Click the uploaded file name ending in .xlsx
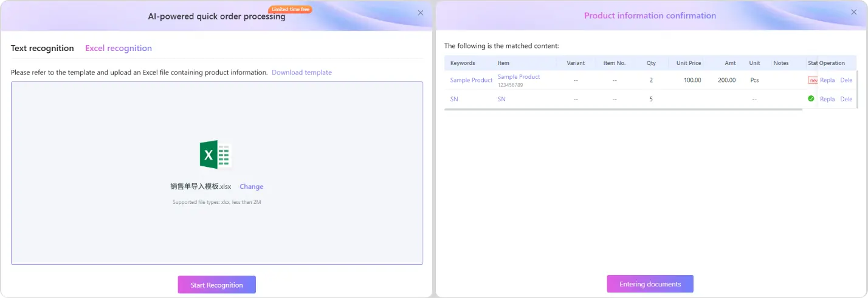The width and height of the screenshot is (868, 298). (201, 186)
